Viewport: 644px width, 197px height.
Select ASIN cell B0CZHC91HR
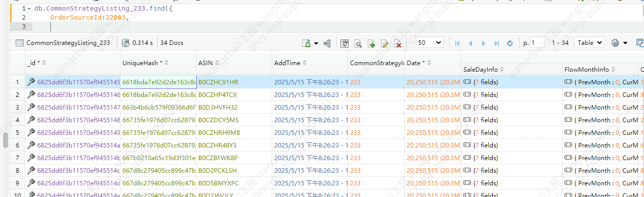click(234, 82)
